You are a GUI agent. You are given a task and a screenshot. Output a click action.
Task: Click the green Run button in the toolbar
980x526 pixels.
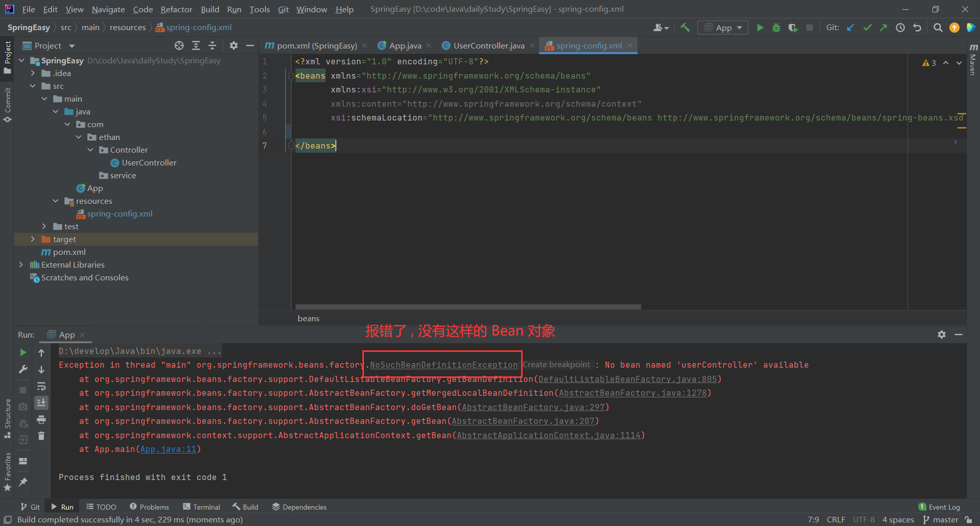(760, 28)
